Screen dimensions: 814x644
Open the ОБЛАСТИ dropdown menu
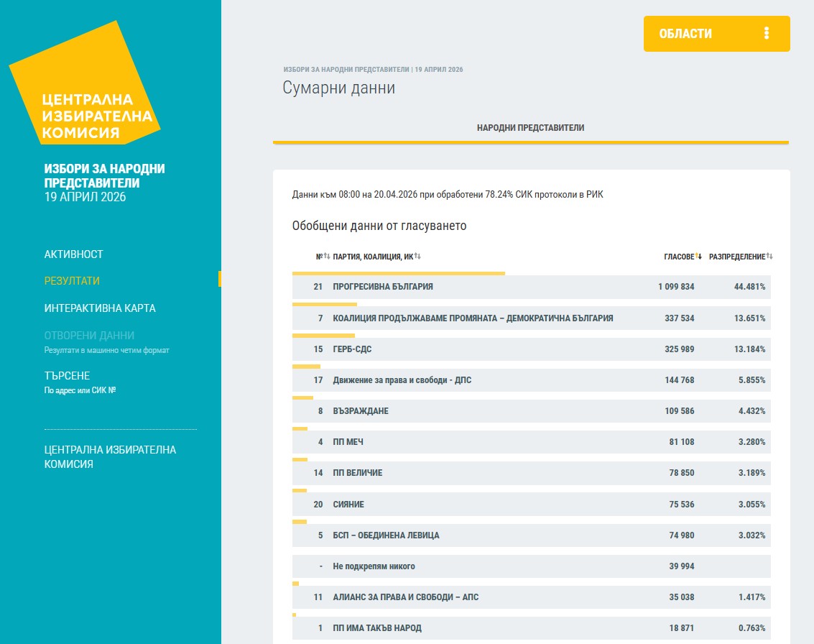(716, 34)
